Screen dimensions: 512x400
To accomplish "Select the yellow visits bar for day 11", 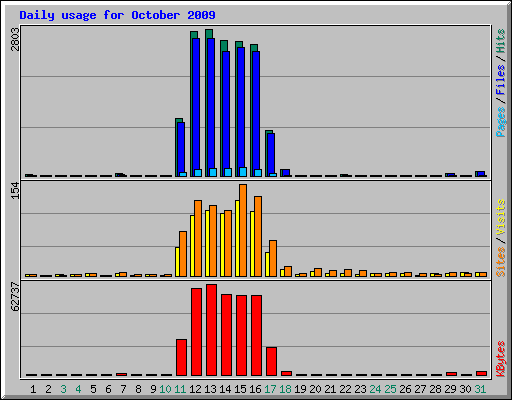I will [x=177, y=262].
